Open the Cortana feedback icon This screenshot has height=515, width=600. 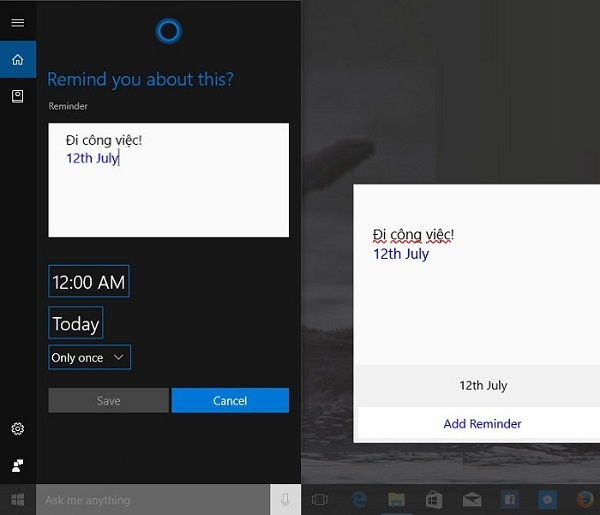click(17, 465)
